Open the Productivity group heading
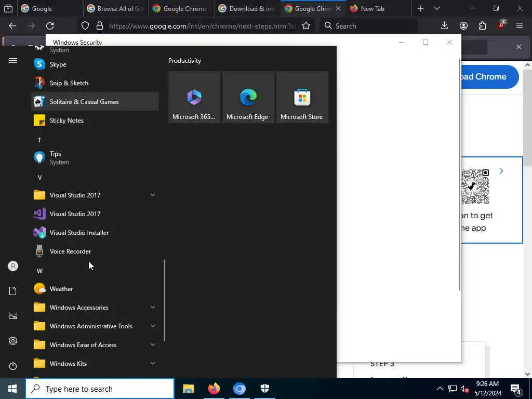Image resolution: width=532 pixels, height=399 pixels. click(x=184, y=61)
